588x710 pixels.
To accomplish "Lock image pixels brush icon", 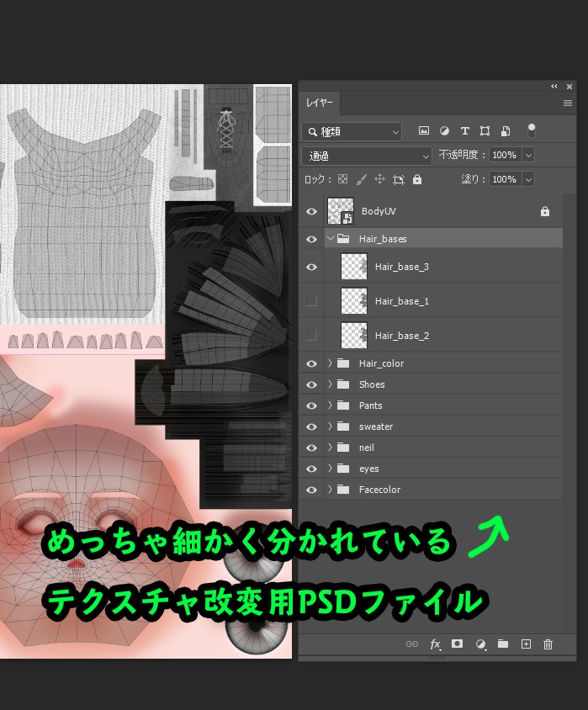I will [x=361, y=180].
